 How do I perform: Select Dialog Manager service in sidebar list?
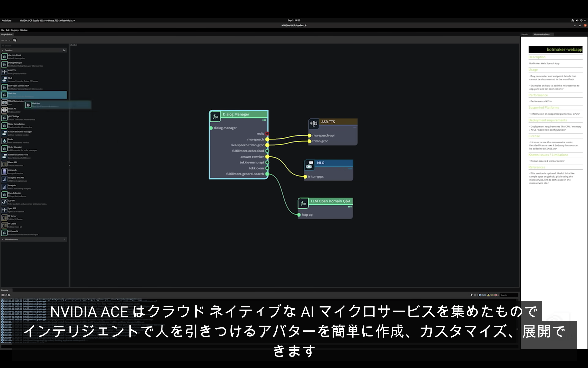34,64
